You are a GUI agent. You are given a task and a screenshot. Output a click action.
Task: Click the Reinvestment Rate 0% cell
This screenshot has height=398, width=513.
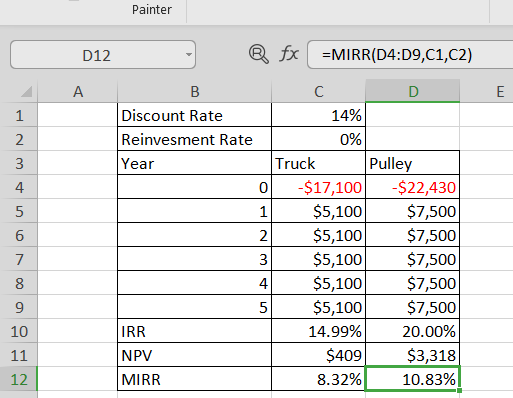(x=319, y=139)
